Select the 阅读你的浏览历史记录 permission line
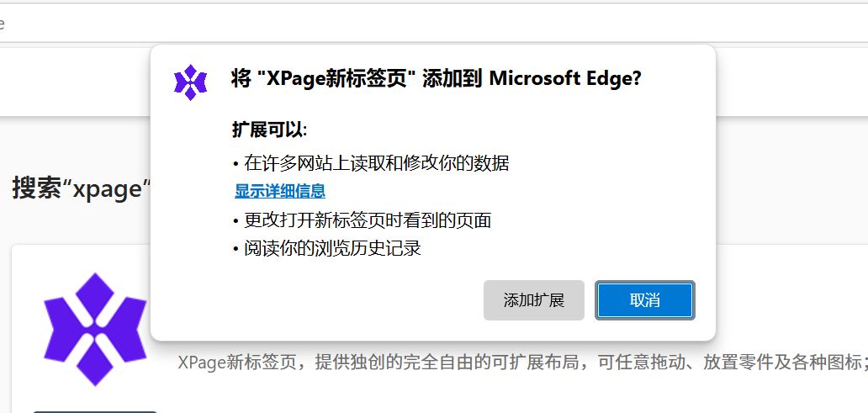 pyautogui.click(x=332, y=248)
